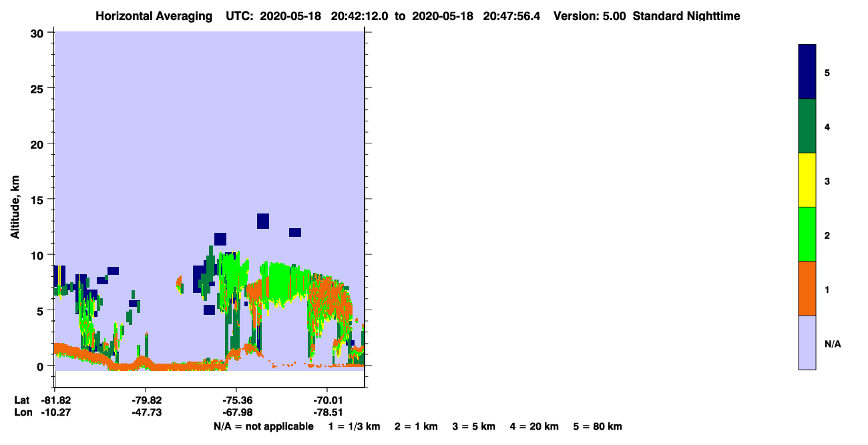Viewport: 868px width, 445px height.
Task: Click '5 = 80 km' legend text
Action: point(598,426)
